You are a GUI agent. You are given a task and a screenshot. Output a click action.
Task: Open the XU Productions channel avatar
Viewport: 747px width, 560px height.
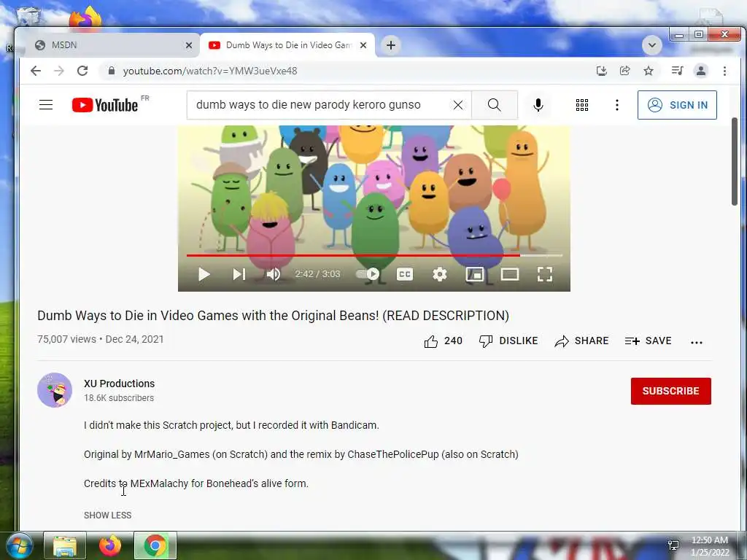click(55, 390)
